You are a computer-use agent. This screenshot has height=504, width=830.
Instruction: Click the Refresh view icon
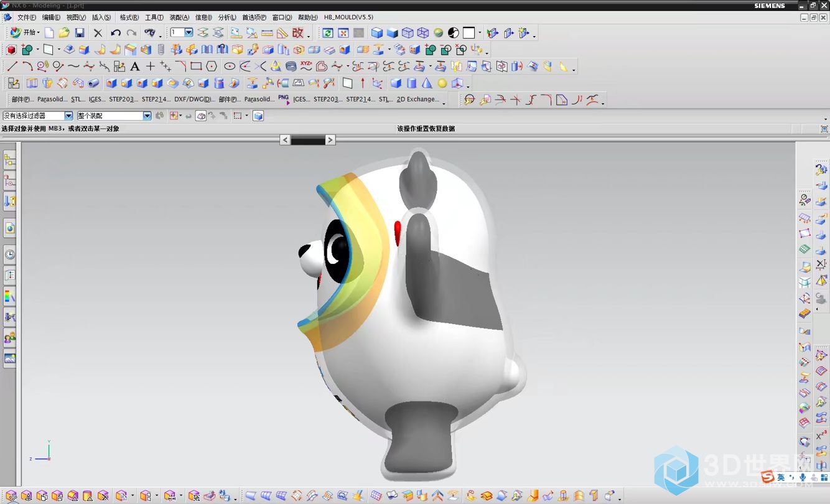[328, 33]
